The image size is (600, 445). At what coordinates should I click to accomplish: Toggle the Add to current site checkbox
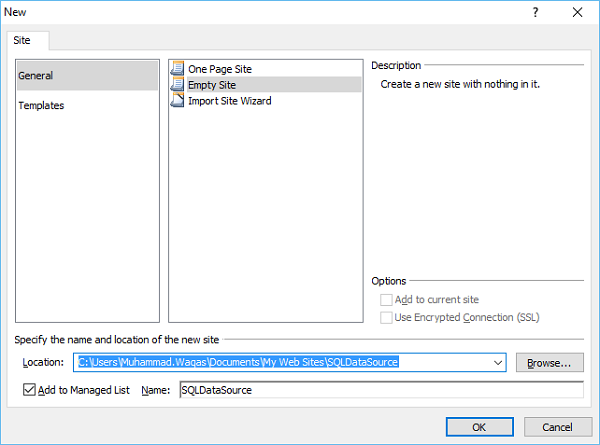click(x=387, y=300)
